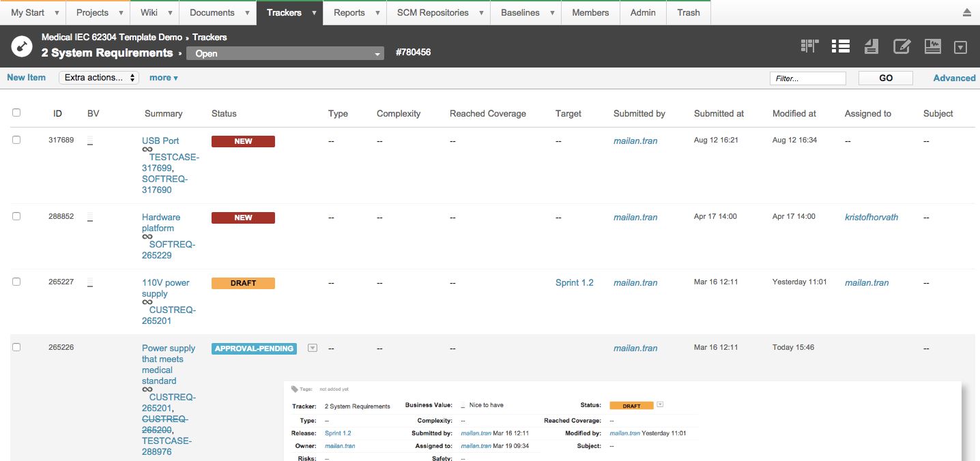980x461 pixels.
Task: Open the Advanced filter link
Action: [955, 78]
